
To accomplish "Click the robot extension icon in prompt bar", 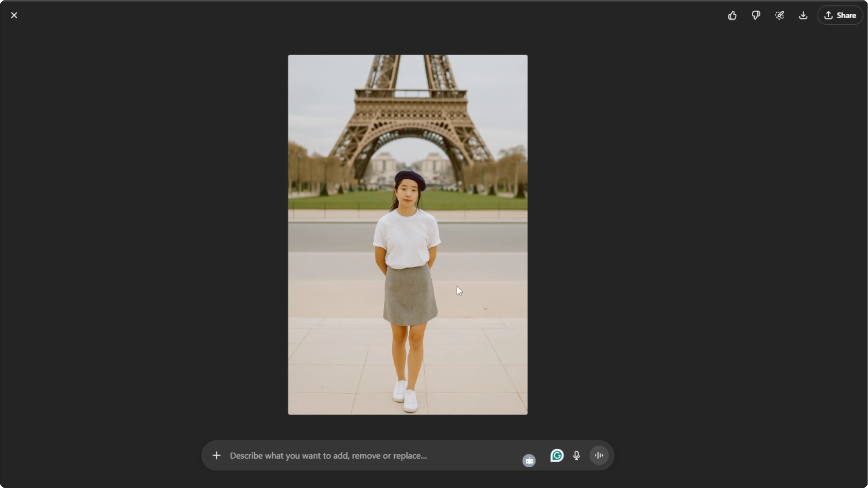I will (529, 460).
